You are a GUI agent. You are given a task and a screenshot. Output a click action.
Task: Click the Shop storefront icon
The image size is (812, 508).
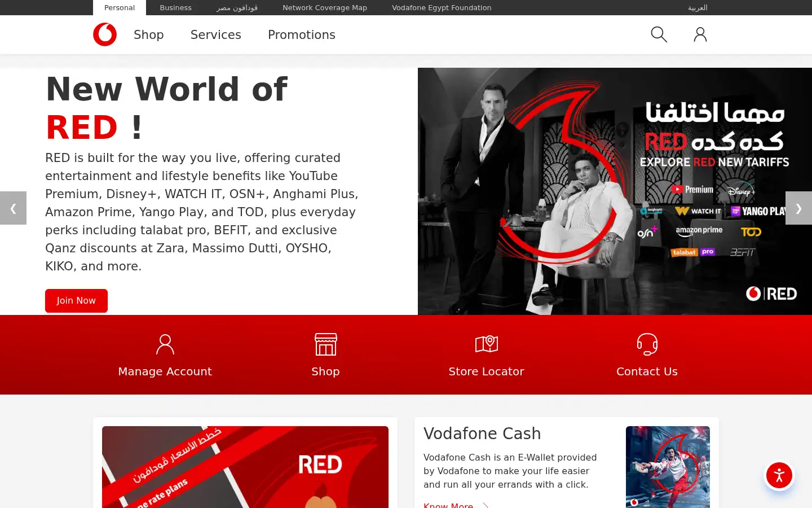[x=326, y=344]
